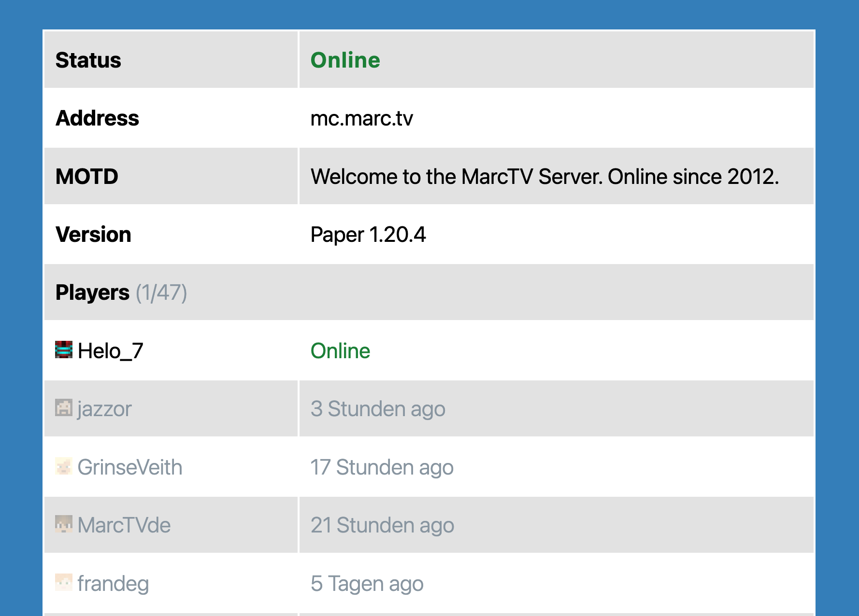Click Helo_7 player avatar icon
Image resolution: width=859 pixels, height=616 pixels.
(64, 350)
